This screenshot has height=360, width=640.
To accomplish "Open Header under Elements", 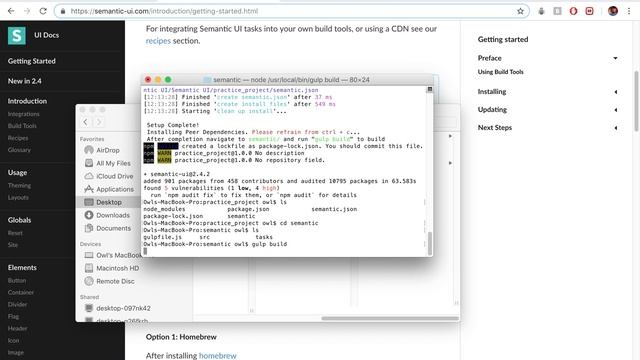I will click(18, 328).
